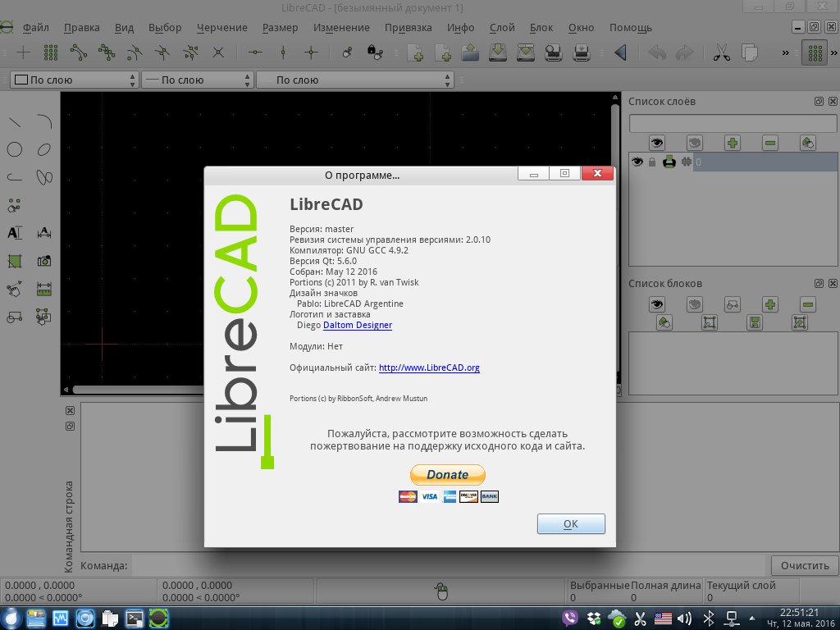
Task: Open the Слой menu
Action: coord(502,27)
